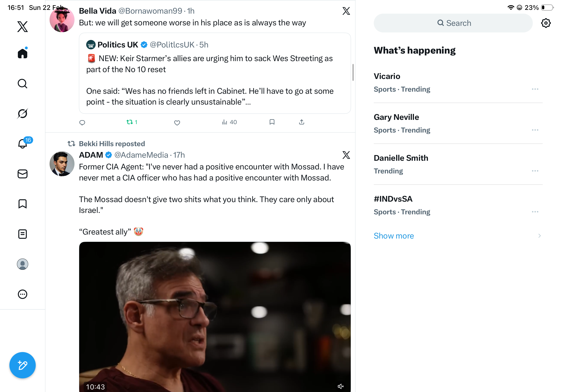
Task: Open more options for Gary Neville trend
Action: click(535, 130)
